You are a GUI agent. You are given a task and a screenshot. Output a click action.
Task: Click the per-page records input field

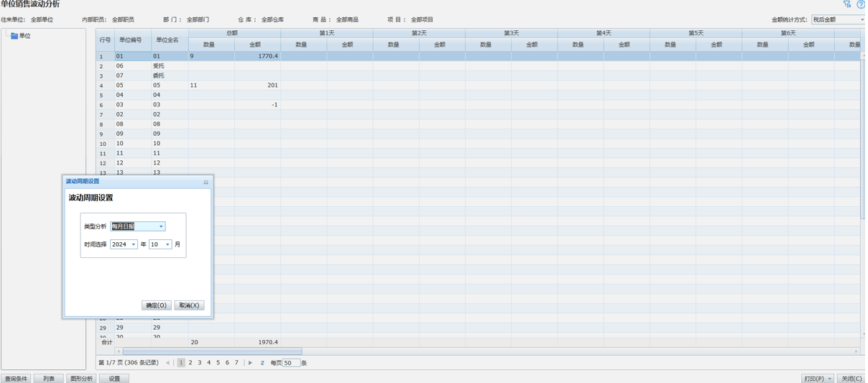click(291, 363)
